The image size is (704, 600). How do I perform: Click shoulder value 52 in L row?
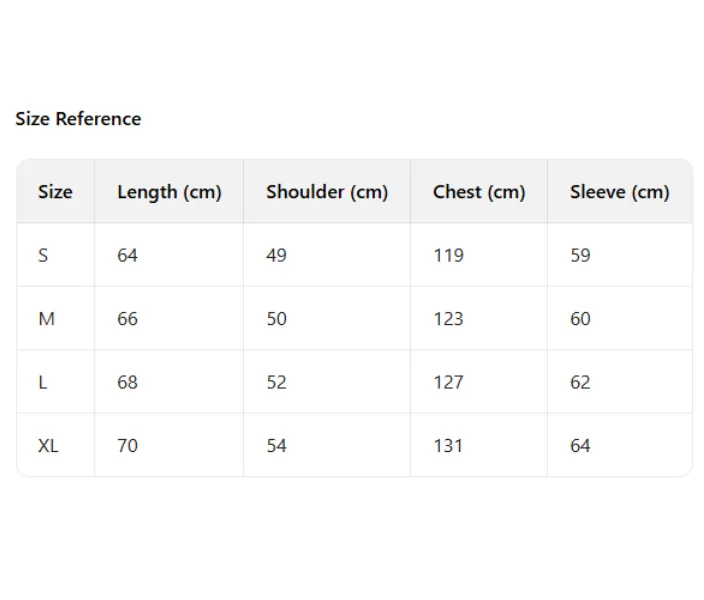click(x=276, y=382)
